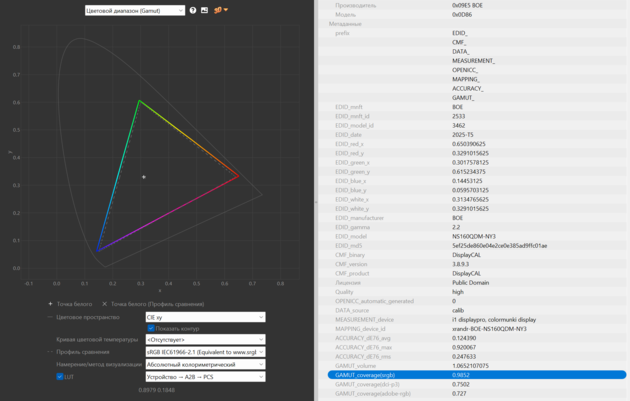Click the MEASUREMENT_ prefix value

(x=473, y=61)
